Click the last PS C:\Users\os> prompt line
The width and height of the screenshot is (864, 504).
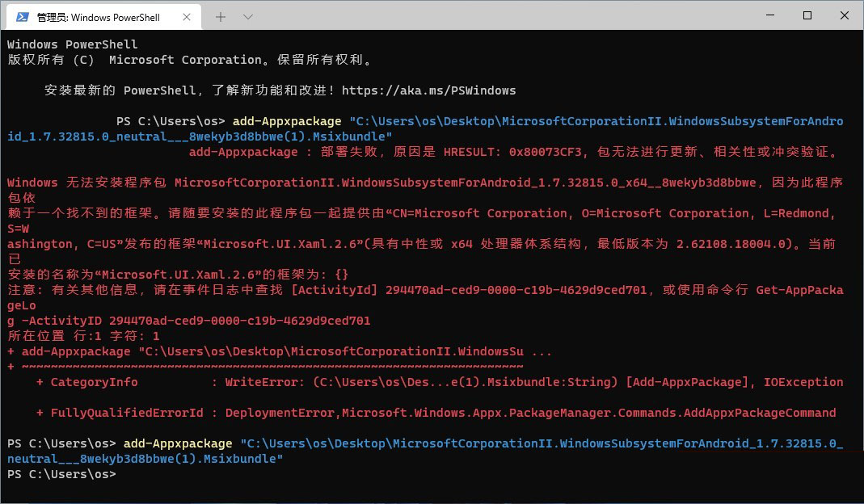pyautogui.click(x=61, y=474)
